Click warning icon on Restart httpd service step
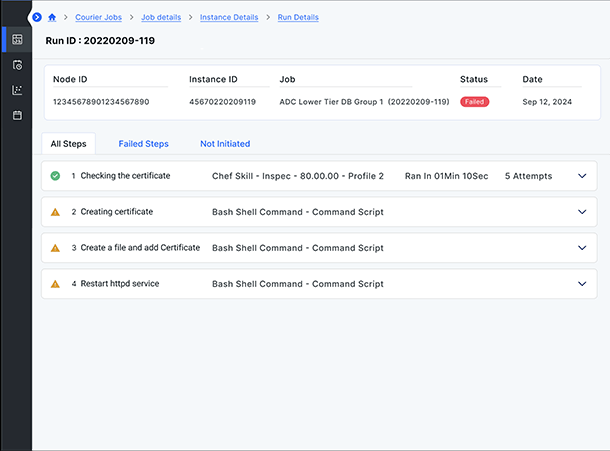 coord(56,284)
